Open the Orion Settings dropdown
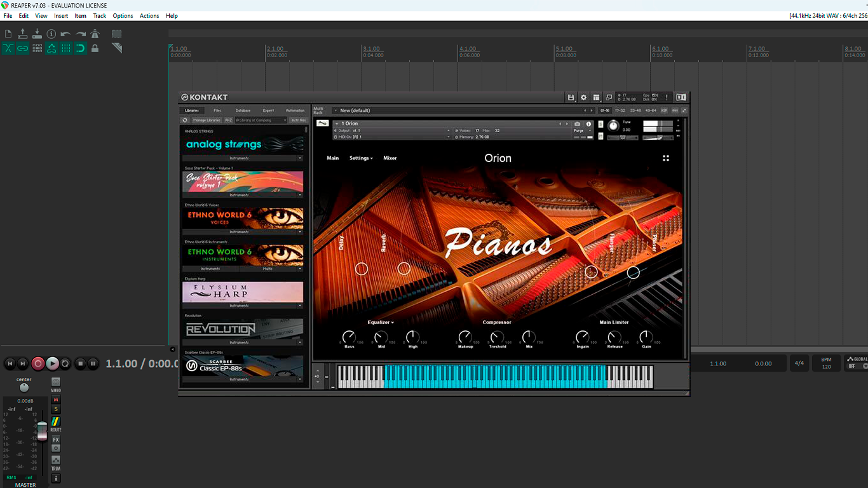The width and height of the screenshot is (868, 488). [361, 158]
